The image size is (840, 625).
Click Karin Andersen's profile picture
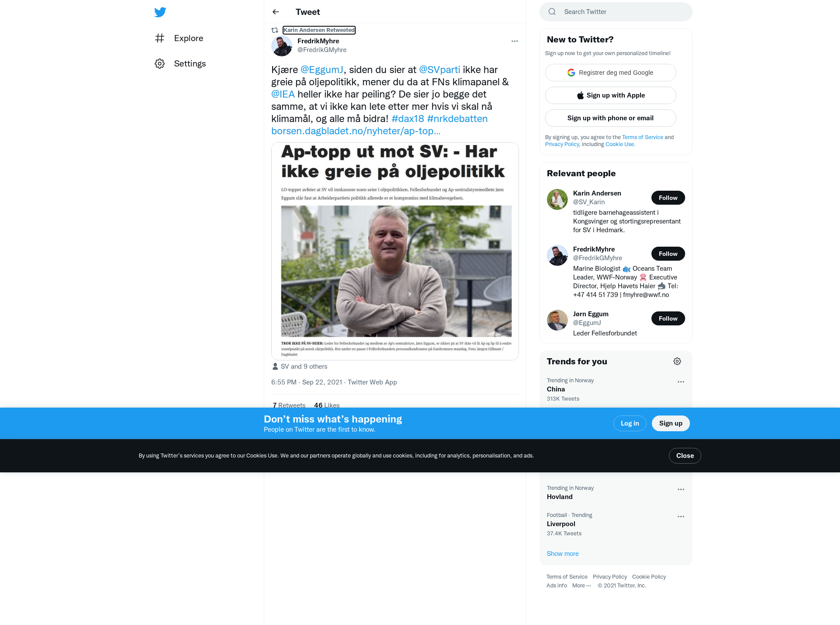pos(557,199)
